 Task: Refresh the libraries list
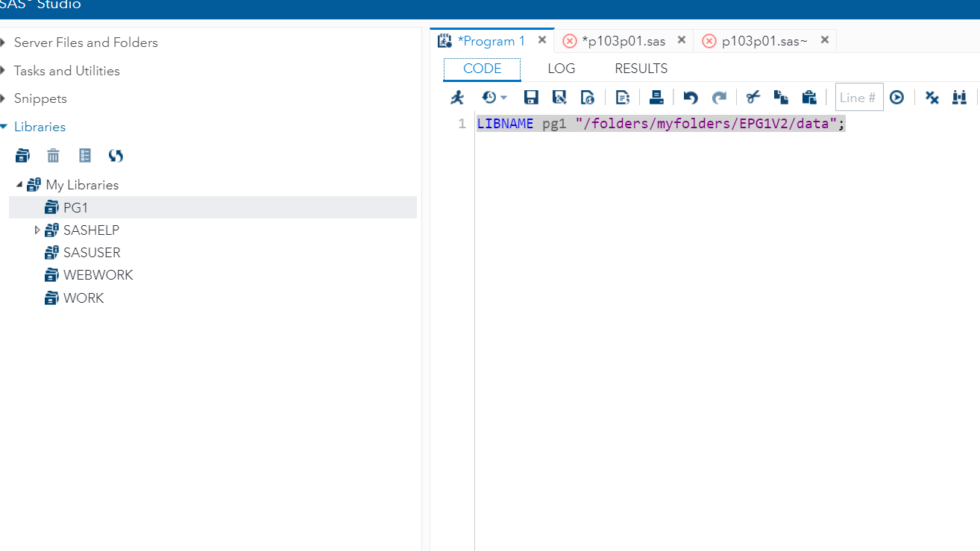(x=116, y=155)
